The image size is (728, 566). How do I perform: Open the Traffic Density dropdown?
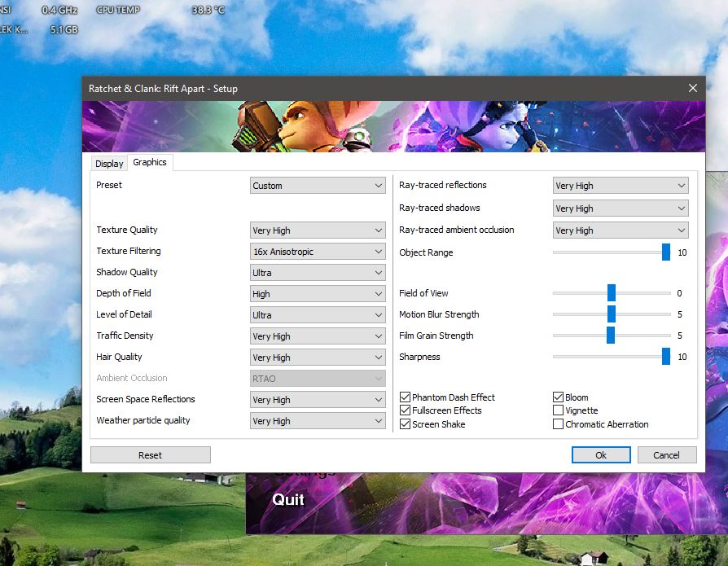pyautogui.click(x=318, y=336)
